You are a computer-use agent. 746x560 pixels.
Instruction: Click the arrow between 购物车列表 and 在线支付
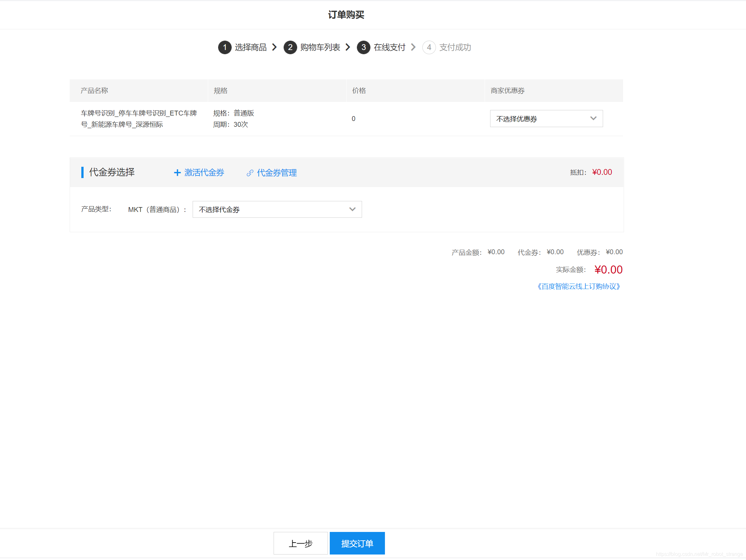[x=348, y=47]
